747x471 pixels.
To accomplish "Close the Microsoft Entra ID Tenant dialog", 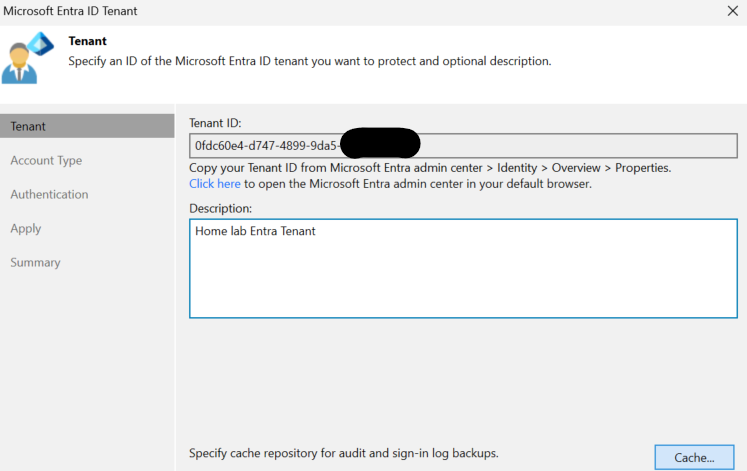I will (733, 11).
